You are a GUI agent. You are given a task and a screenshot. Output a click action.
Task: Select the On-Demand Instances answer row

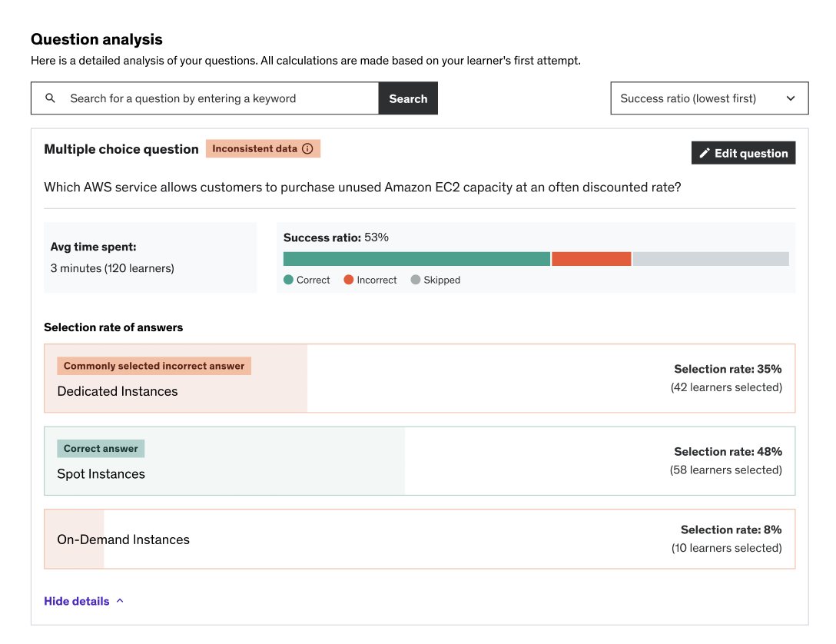420,539
